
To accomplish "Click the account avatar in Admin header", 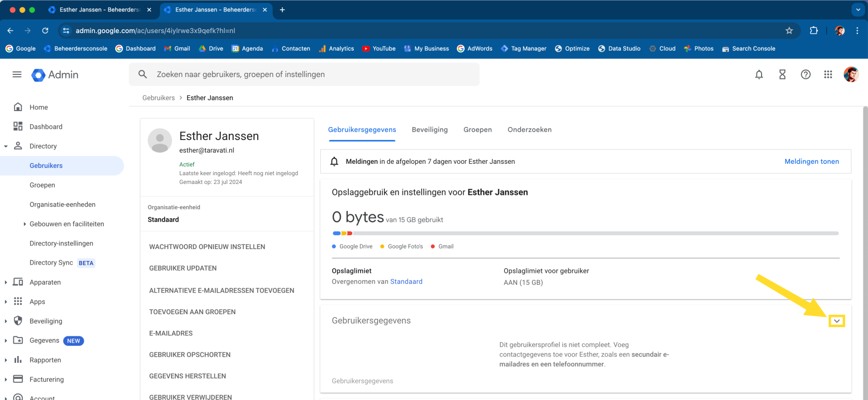I will coord(851,74).
